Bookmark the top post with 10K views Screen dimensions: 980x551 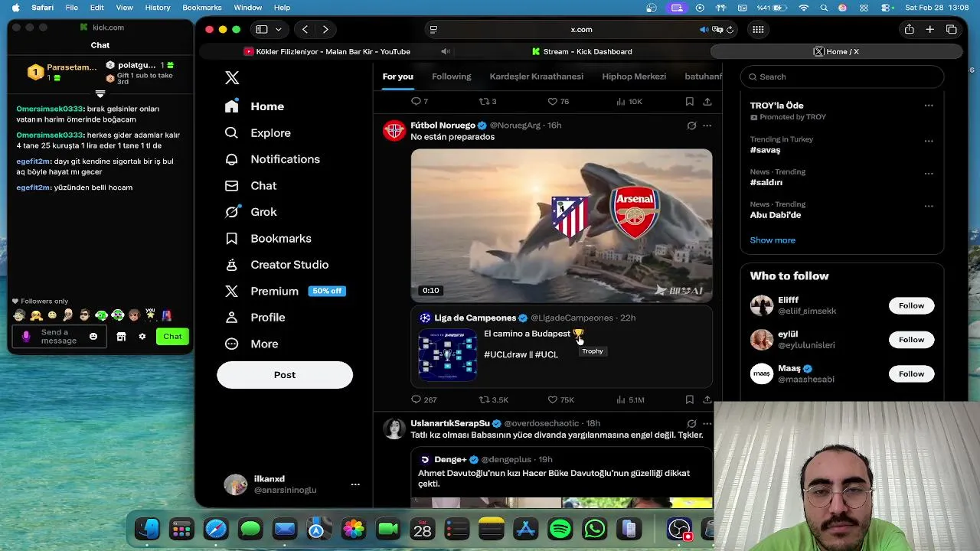click(x=689, y=101)
